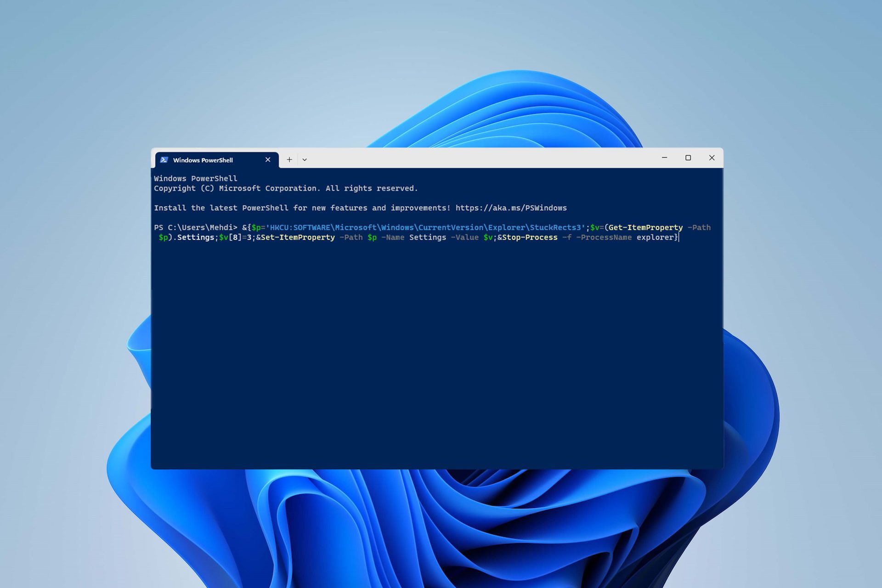Click the Windows PowerShell title icon
The height and width of the screenshot is (588, 882).
coord(164,159)
